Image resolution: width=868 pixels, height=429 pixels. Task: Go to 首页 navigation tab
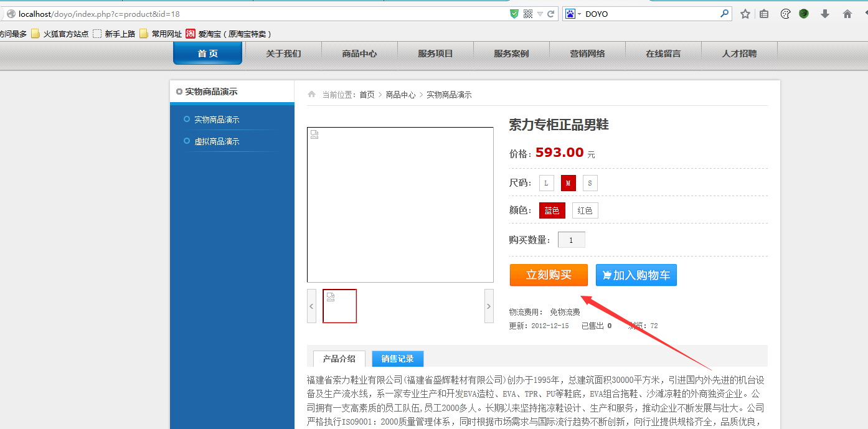[x=207, y=54]
